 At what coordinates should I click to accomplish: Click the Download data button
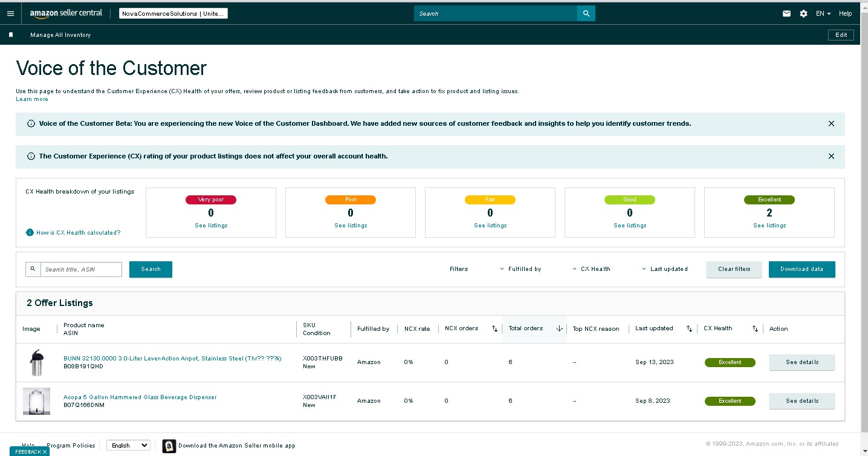coord(802,269)
